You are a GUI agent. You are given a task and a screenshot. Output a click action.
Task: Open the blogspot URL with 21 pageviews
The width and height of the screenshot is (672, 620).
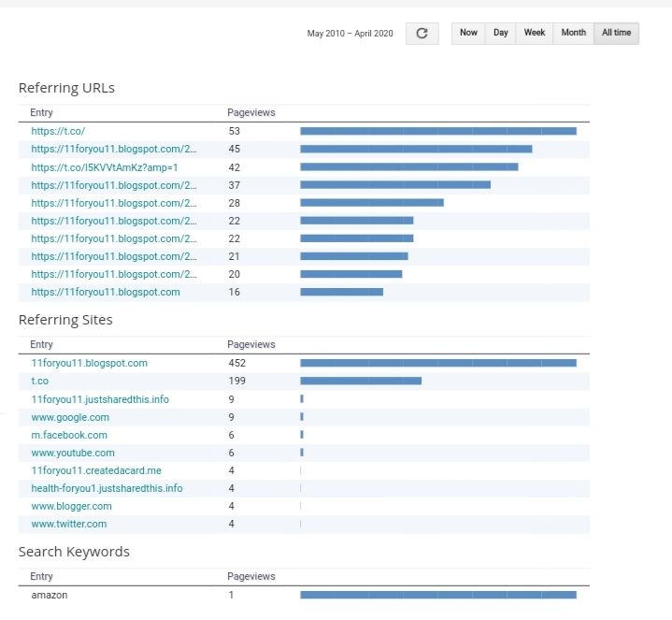tap(114, 256)
